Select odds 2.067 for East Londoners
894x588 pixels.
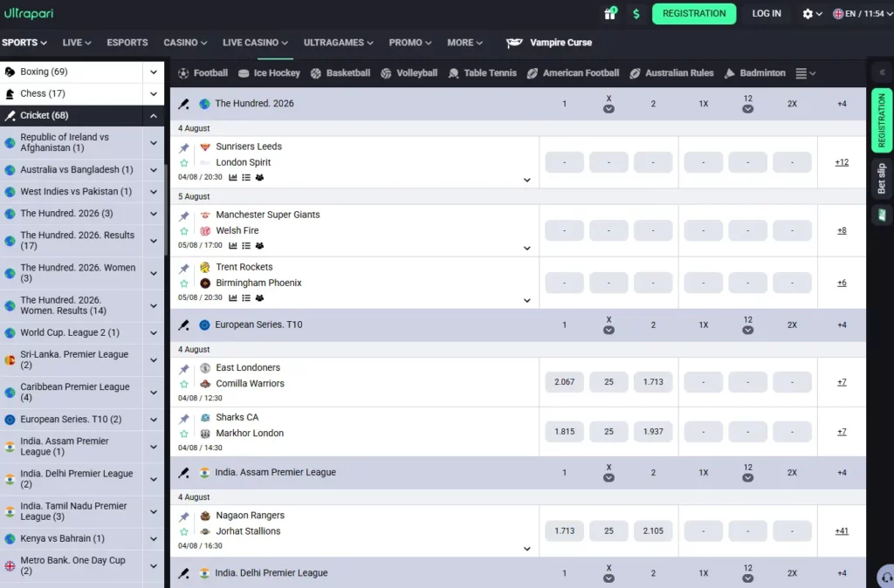(565, 382)
